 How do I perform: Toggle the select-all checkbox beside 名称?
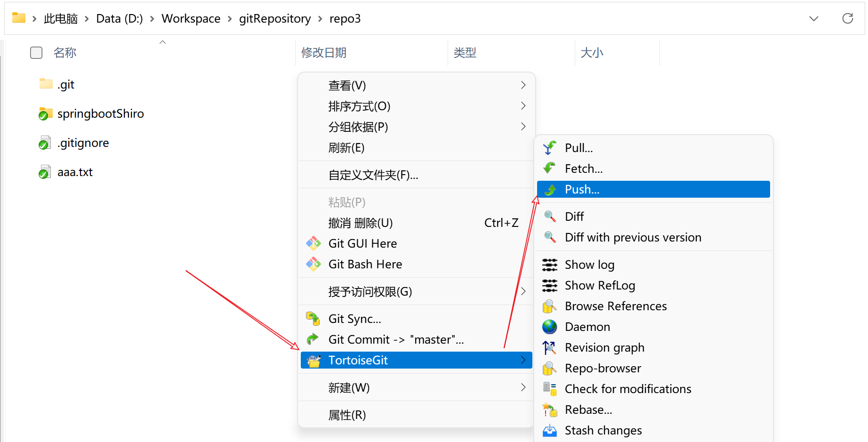coord(36,53)
